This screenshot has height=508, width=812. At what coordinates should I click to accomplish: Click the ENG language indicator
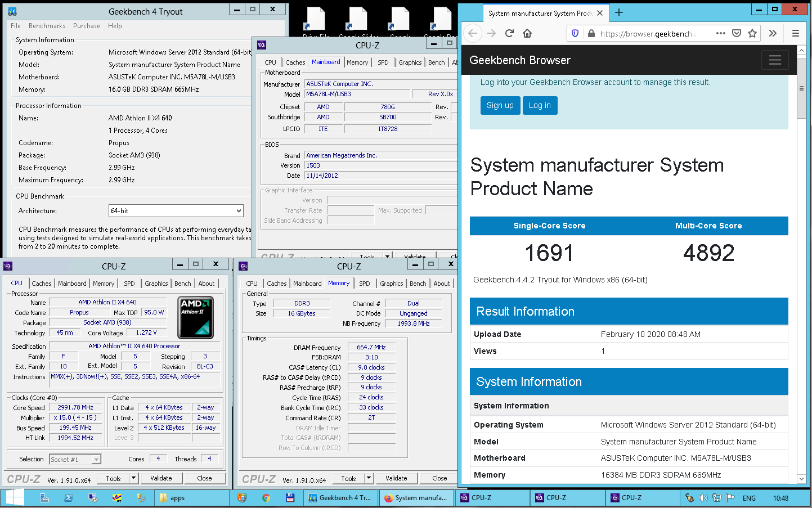pos(749,498)
